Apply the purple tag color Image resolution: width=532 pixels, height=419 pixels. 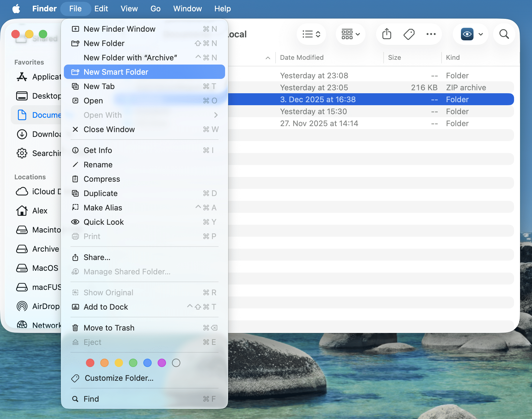162,363
